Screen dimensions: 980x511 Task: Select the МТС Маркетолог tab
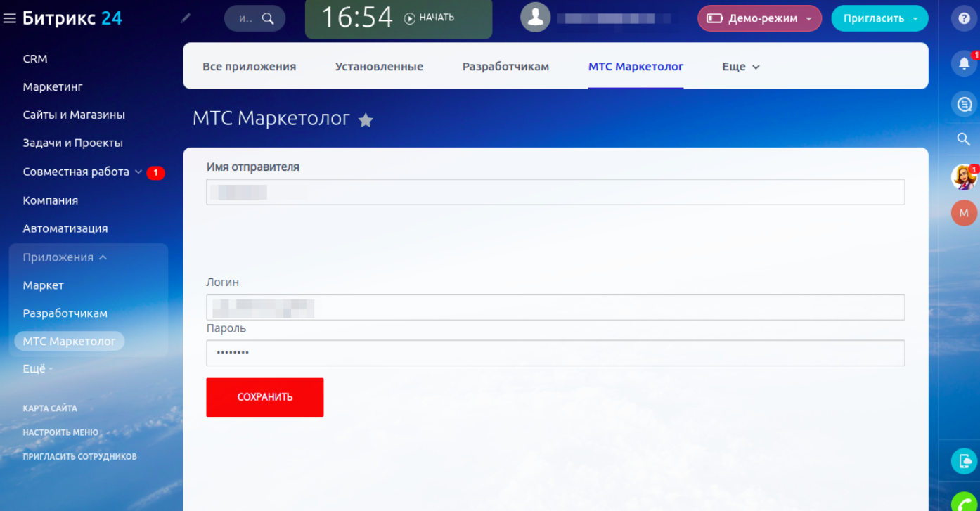point(636,67)
